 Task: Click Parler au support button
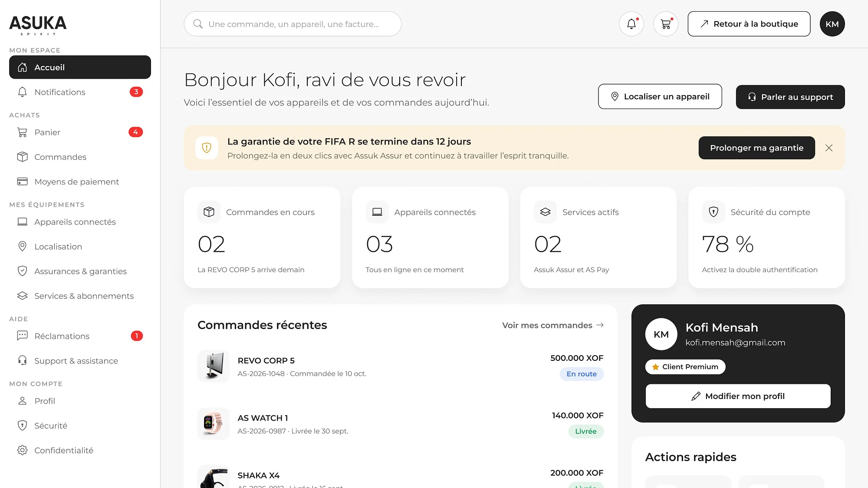(790, 97)
